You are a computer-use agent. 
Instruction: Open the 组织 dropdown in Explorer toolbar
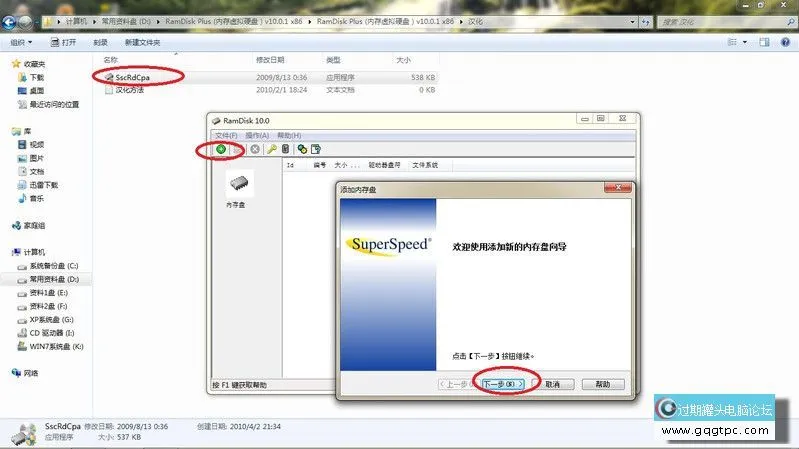point(21,42)
